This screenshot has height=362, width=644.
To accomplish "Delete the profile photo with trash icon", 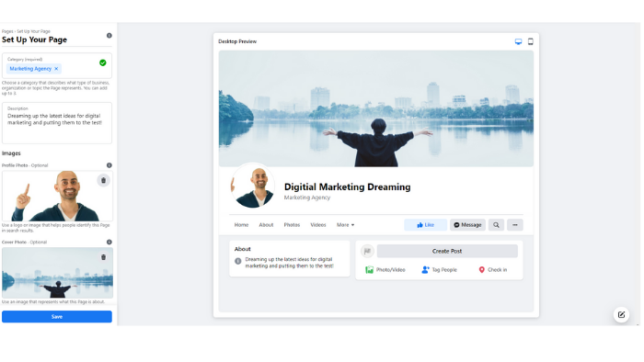I will (103, 180).
